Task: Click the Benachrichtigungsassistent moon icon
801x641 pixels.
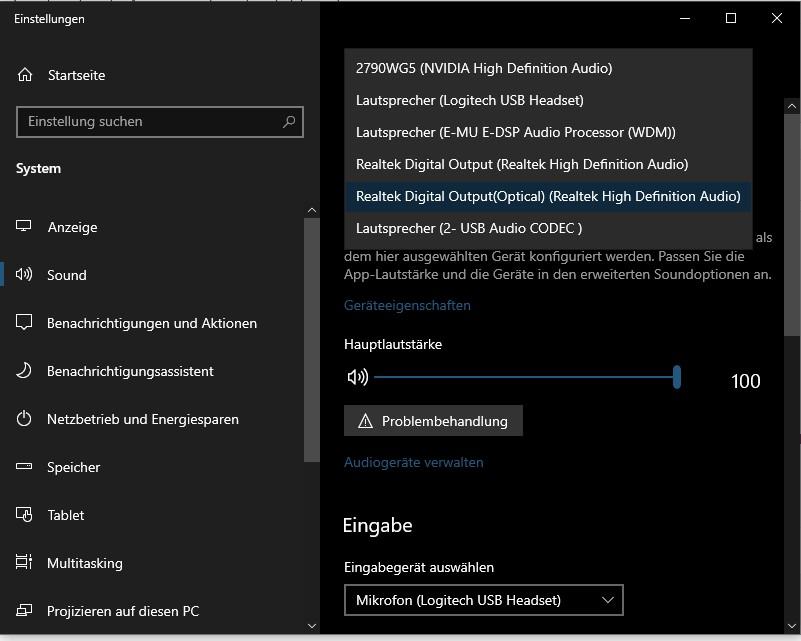Action: [x=23, y=371]
